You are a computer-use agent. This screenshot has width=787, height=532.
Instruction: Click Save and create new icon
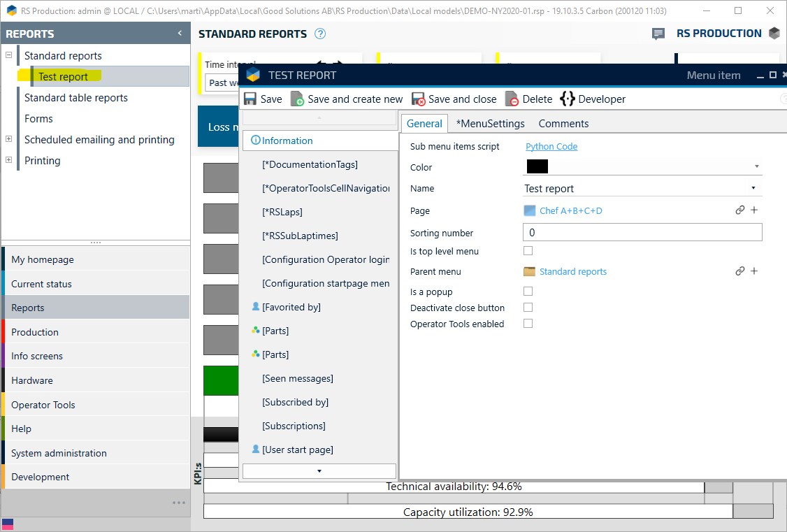(x=297, y=99)
